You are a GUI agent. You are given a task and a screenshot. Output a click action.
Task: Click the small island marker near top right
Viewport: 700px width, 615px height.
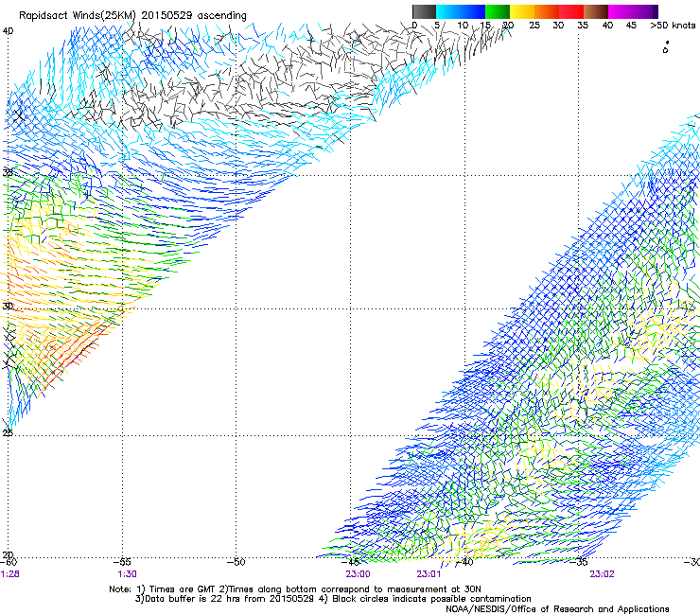tap(666, 47)
